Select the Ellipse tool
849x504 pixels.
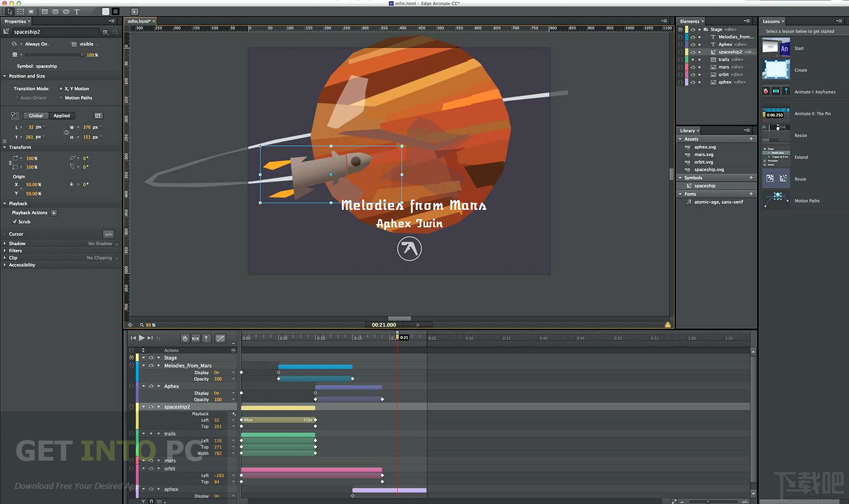pyautogui.click(x=66, y=11)
